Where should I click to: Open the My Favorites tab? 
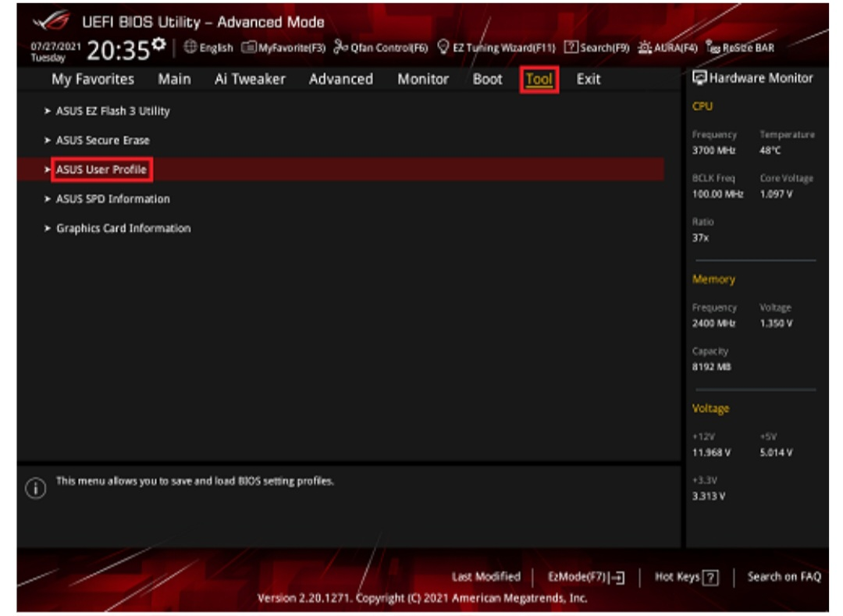(x=92, y=79)
